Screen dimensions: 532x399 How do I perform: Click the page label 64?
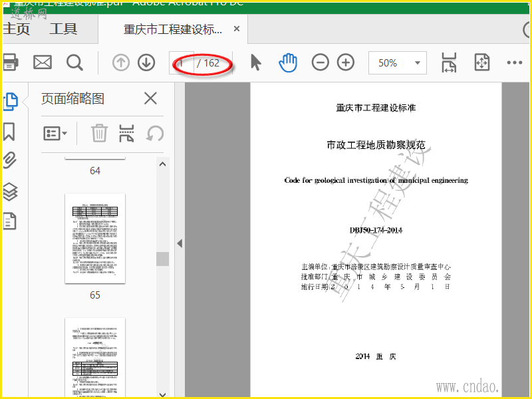coord(95,171)
